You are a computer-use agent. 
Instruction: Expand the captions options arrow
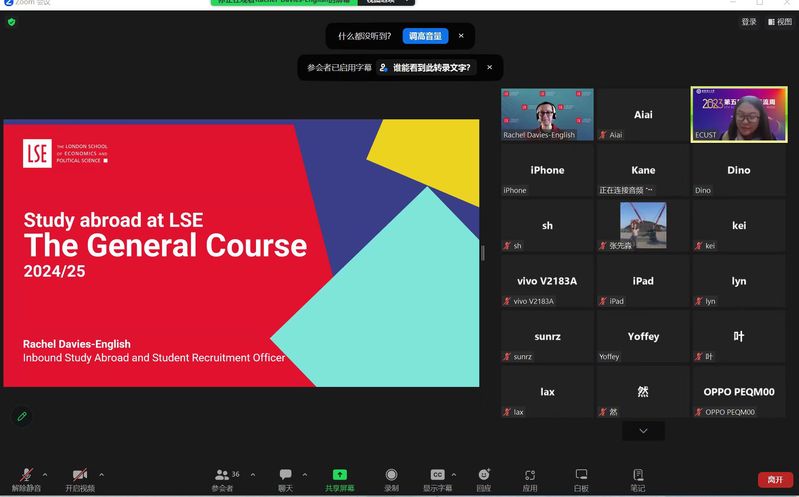(x=454, y=475)
